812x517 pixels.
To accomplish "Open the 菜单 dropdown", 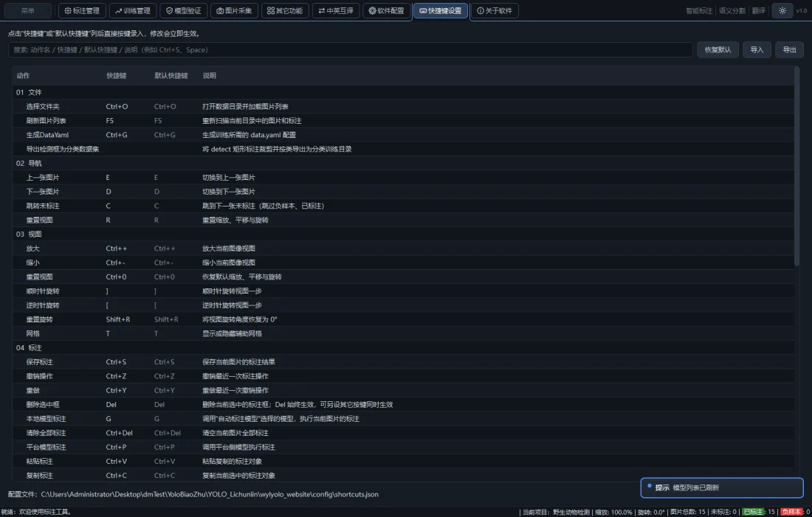I will (28, 10).
